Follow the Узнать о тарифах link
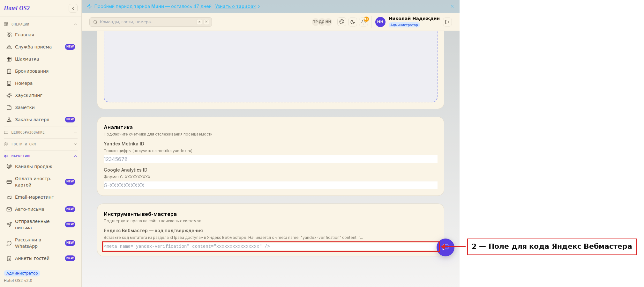 pos(235,6)
